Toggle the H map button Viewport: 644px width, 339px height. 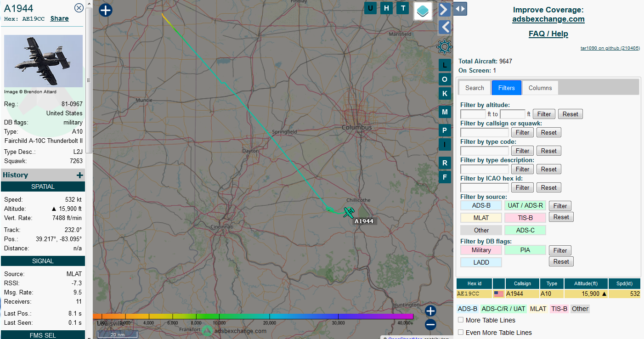(387, 8)
